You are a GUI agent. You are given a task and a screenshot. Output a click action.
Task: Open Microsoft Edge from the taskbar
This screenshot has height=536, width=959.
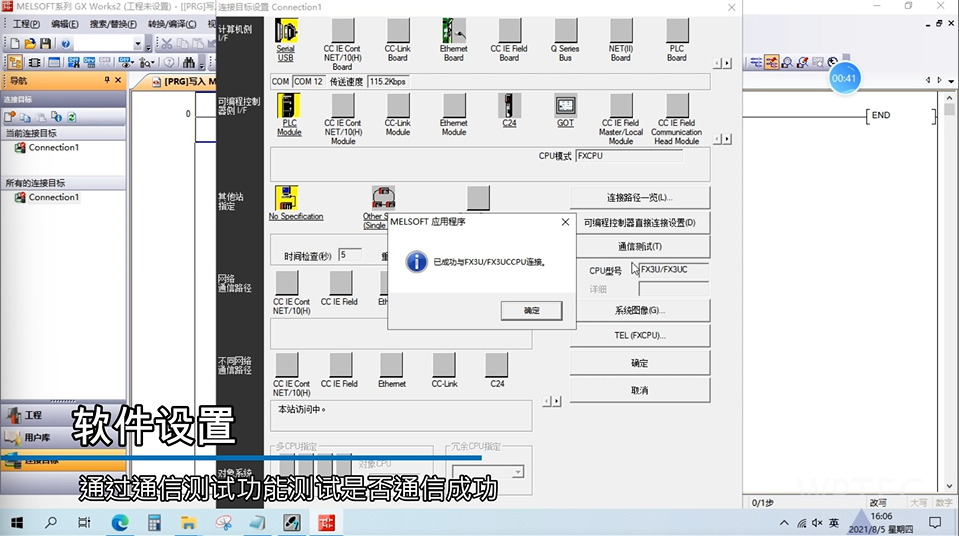pyautogui.click(x=120, y=523)
